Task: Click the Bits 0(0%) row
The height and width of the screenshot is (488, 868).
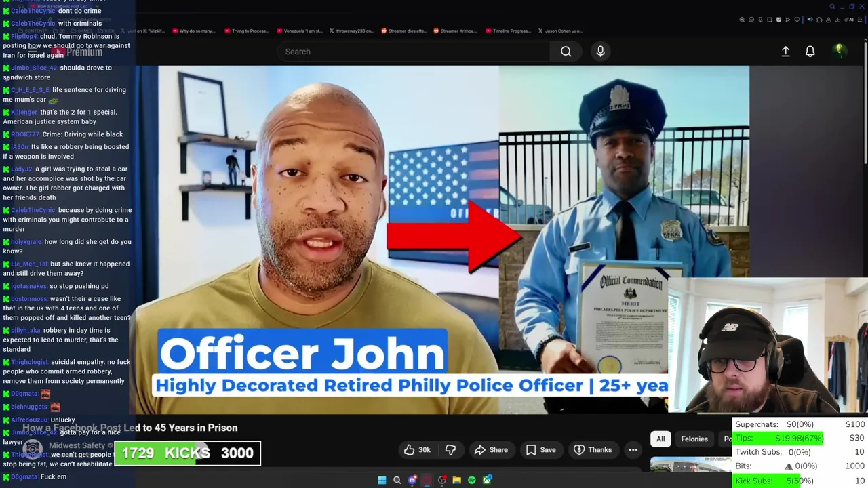Action: click(x=800, y=466)
